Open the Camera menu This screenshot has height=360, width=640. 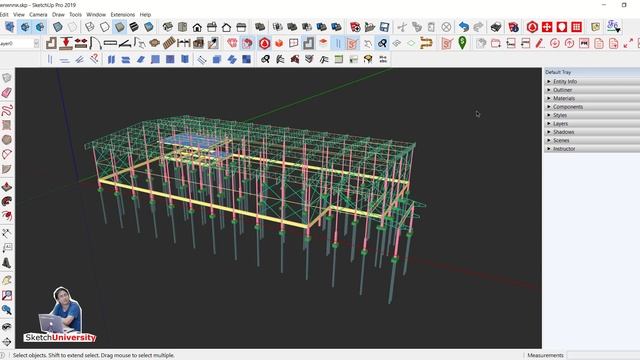(x=38, y=14)
